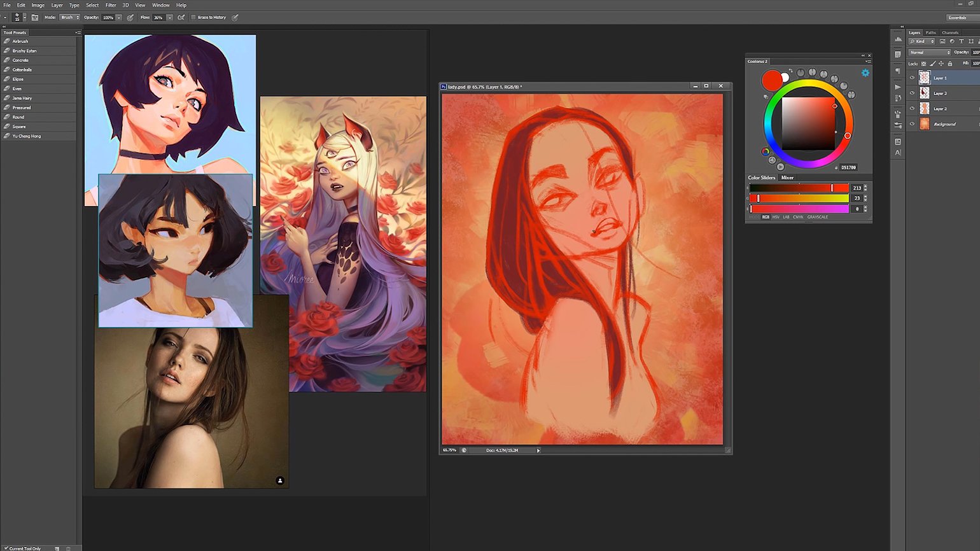
Task: Enable the Erase to History checkbox
Action: click(x=193, y=17)
